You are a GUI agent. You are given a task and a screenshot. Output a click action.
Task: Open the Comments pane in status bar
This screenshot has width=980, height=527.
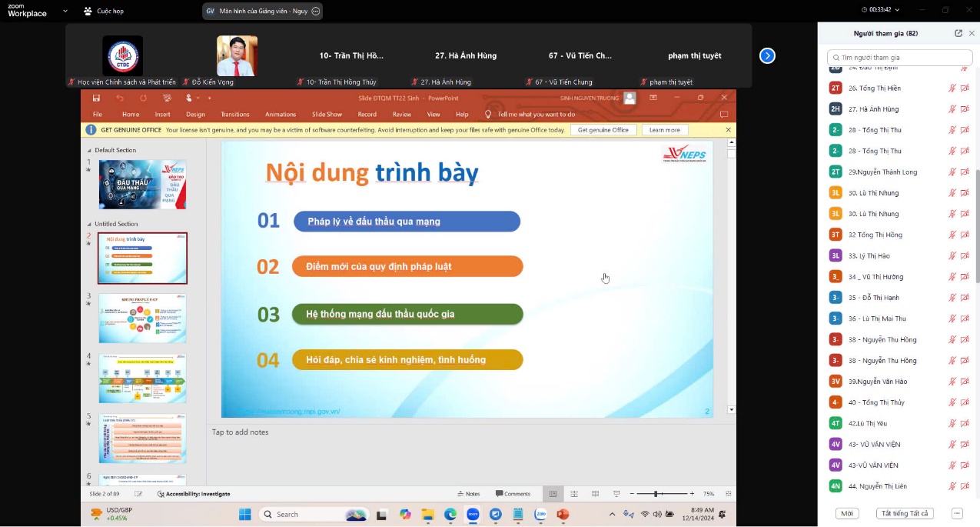(x=513, y=494)
